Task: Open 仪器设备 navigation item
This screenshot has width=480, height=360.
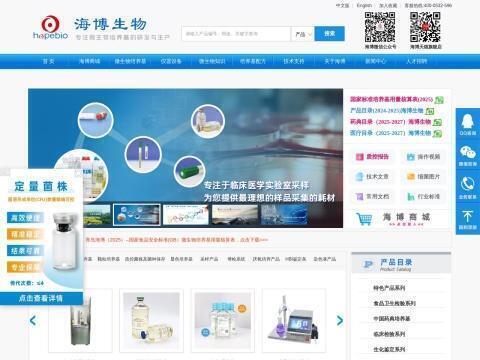Action: [x=171, y=61]
